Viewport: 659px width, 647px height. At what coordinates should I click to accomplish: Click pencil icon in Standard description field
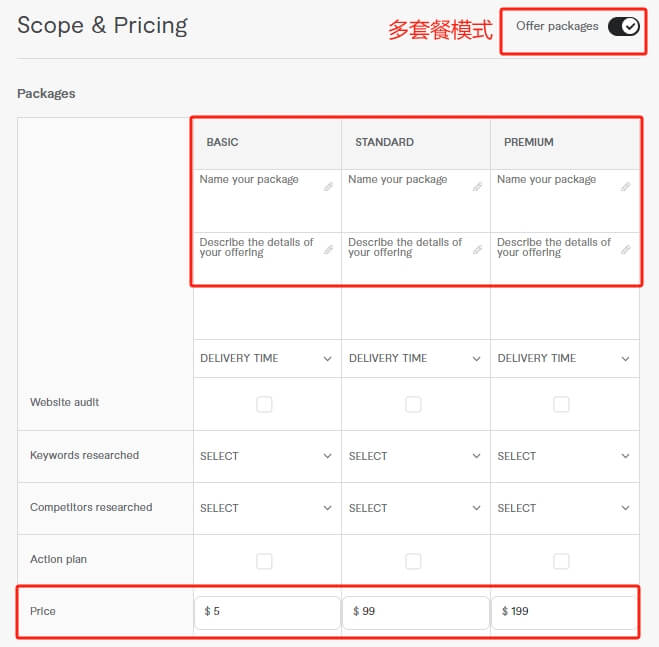tap(477, 249)
